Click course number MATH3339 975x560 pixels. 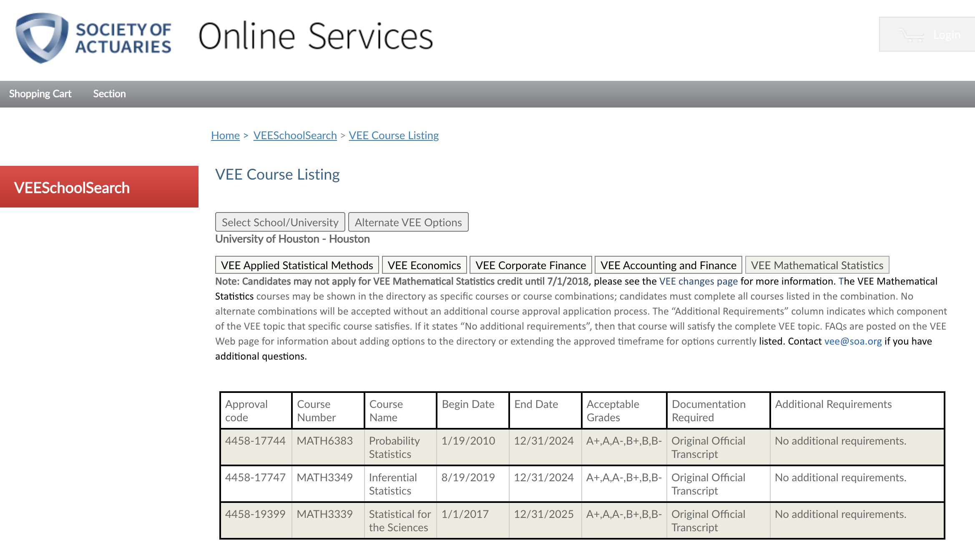[325, 514]
